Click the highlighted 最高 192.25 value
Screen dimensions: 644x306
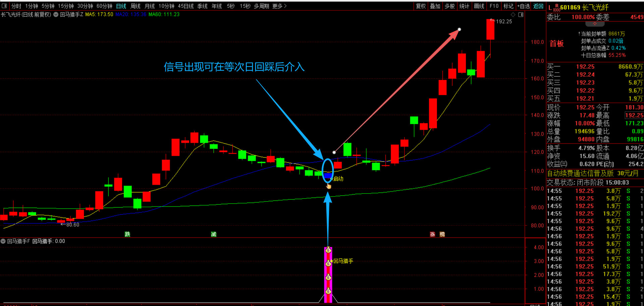click(x=634, y=115)
